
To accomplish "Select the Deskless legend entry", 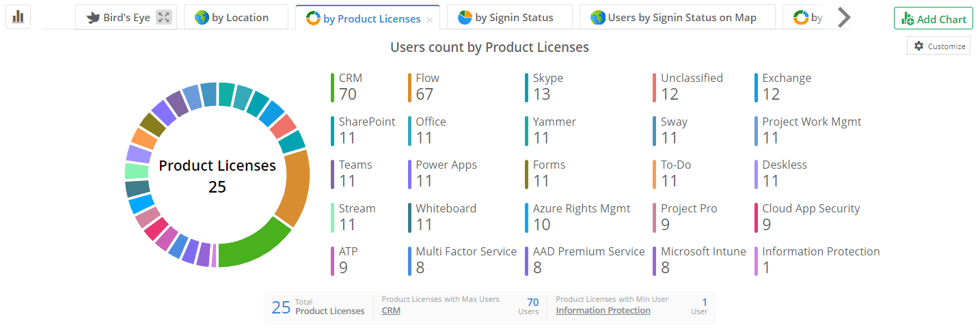I will pos(782,173).
